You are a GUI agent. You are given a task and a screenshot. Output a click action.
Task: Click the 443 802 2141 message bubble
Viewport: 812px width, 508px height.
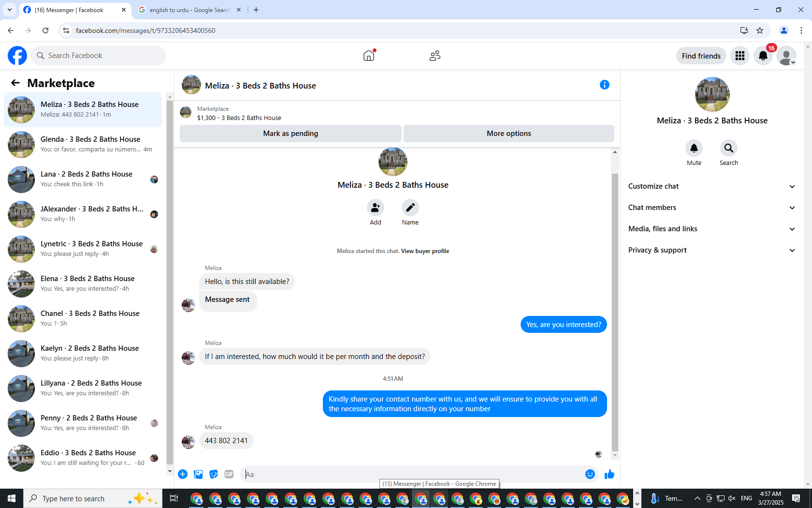coord(226,441)
